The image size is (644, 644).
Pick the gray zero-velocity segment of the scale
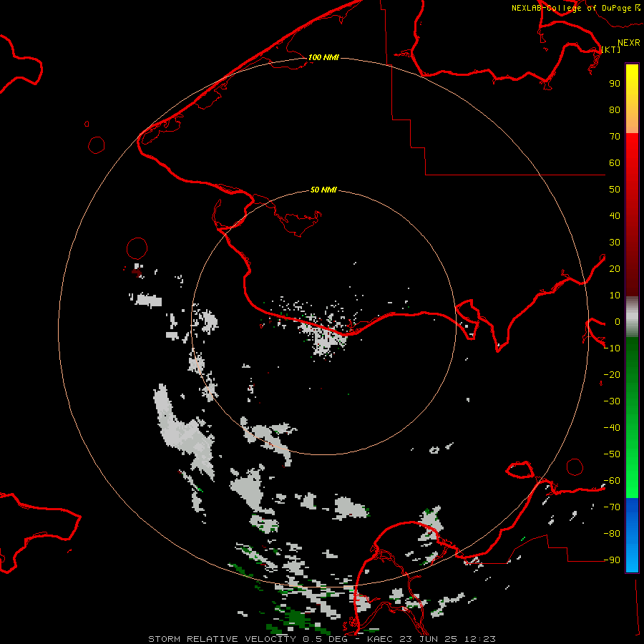click(x=632, y=317)
